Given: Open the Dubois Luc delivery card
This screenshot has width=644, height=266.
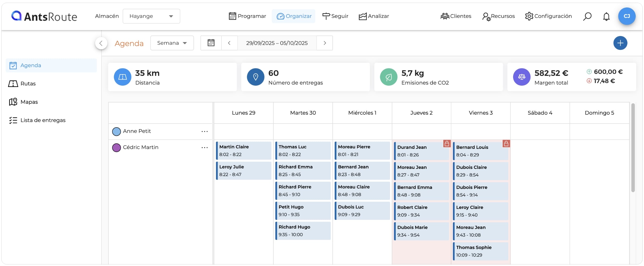Looking at the screenshot, I should pyautogui.click(x=362, y=211).
